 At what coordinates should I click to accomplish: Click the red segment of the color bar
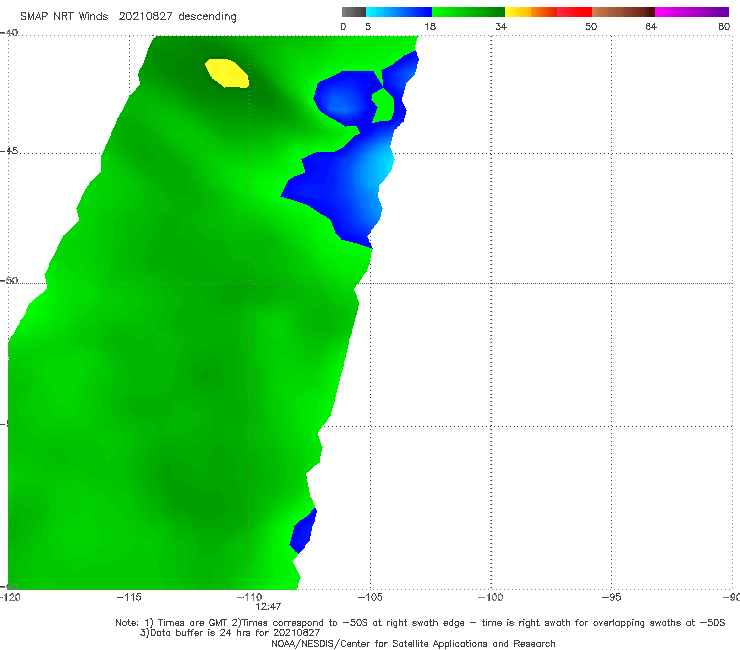(x=574, y=12)
